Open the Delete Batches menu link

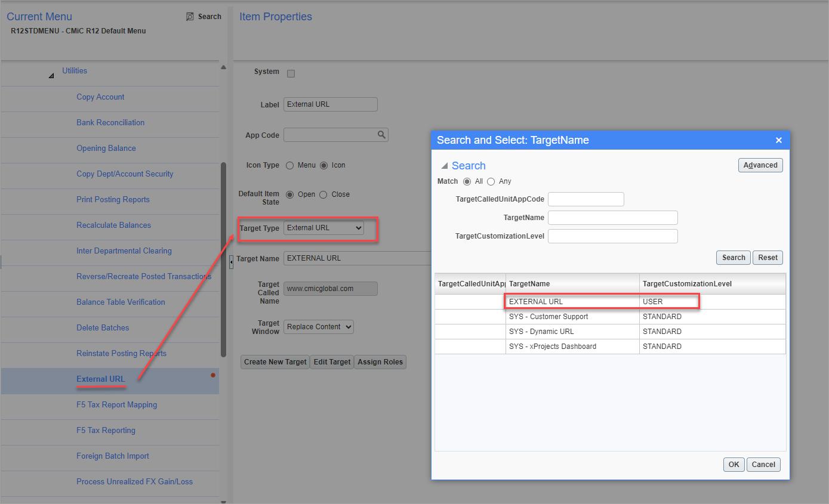click(x=102, y=327)
